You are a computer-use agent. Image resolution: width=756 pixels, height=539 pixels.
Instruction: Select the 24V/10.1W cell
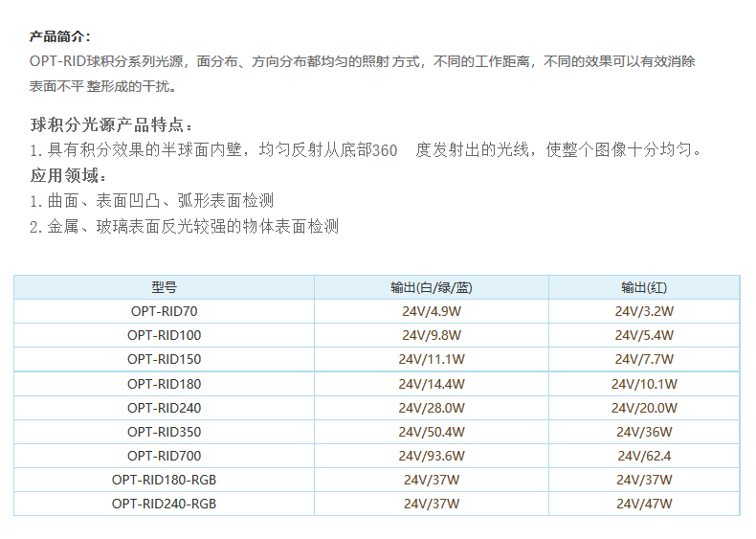pyautogui.click(x=644, y=384)
